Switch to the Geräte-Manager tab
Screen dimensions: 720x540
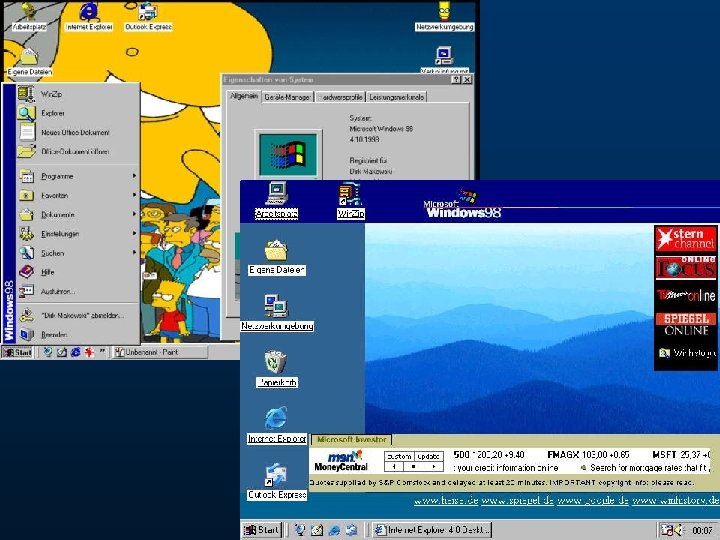[287, 97]
